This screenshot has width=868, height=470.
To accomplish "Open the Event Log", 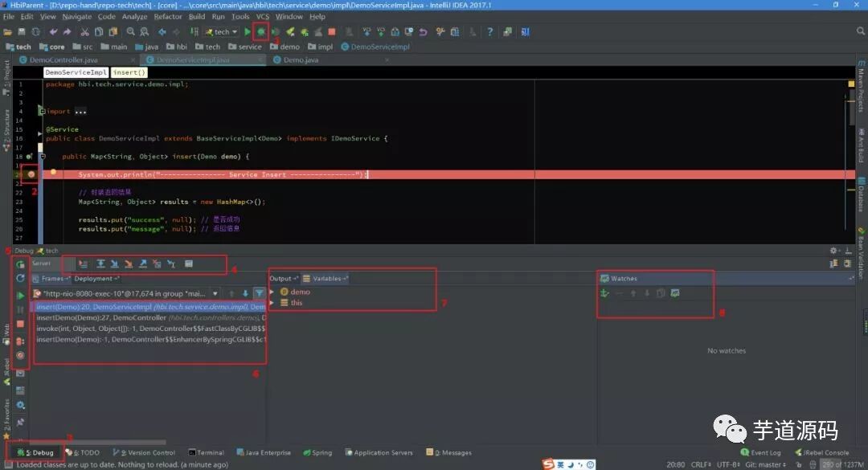I will click(760, 452).
